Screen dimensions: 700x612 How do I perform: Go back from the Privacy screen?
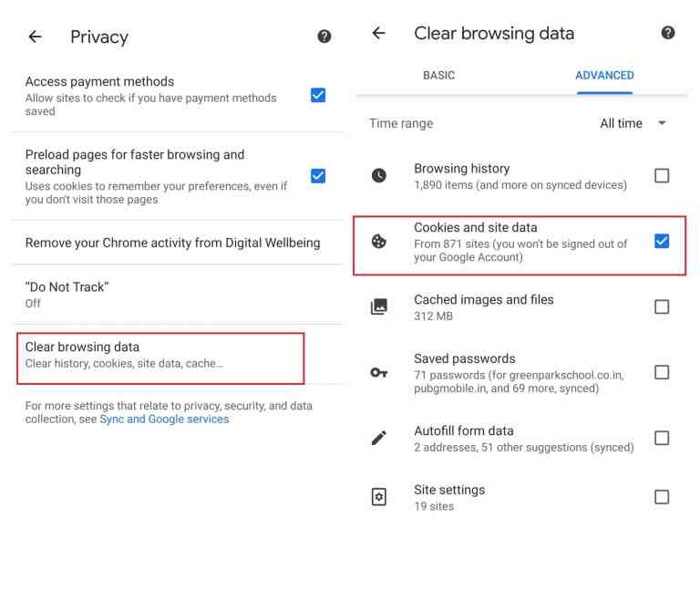point(36,36)
